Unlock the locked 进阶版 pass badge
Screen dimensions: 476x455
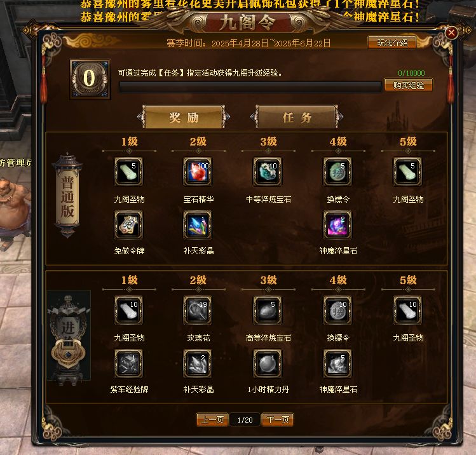(x=69, y=336)
